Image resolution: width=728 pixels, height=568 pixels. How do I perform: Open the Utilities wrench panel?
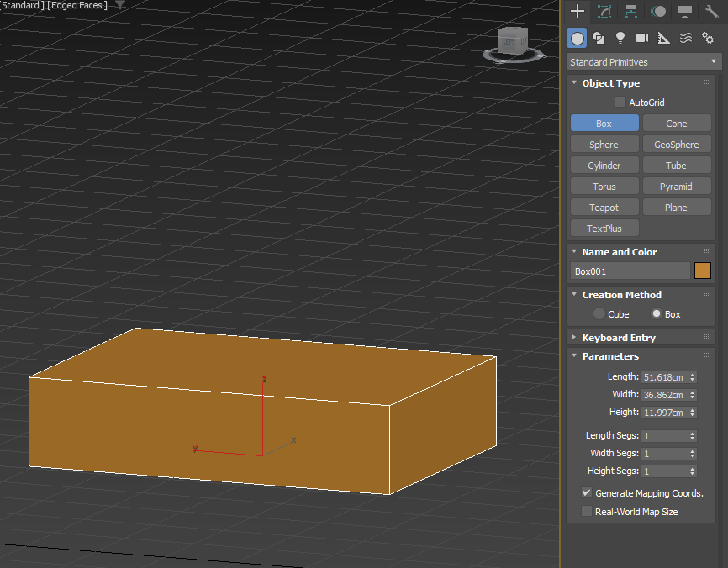tap(711, 11)
